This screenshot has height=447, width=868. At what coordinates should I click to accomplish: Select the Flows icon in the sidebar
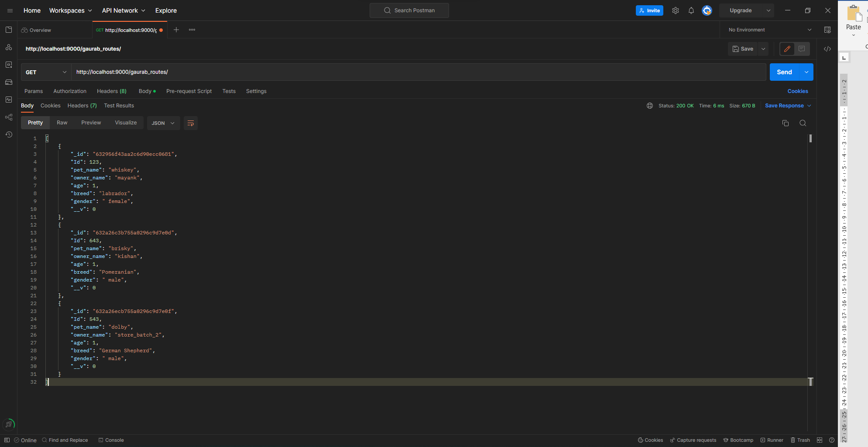9,117
